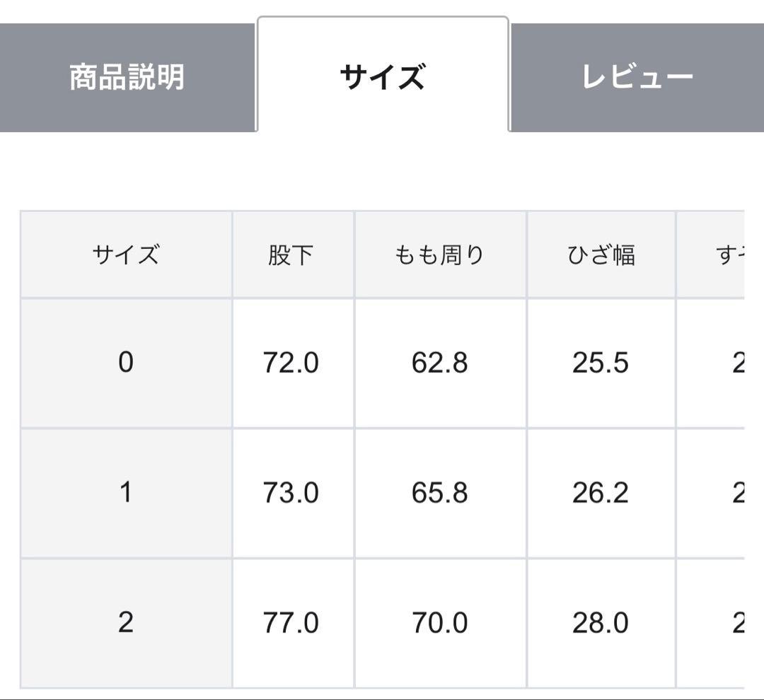764x700 pixels.
Task: Click the 73.0 inseam value
Action: pyautogui.click(x=291, y=492)
